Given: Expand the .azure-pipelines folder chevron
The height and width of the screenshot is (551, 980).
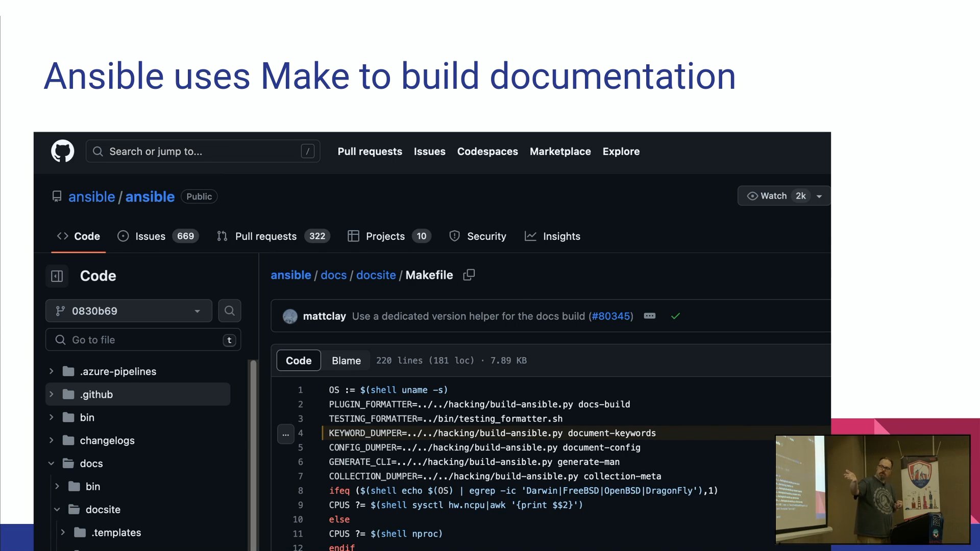Looking at the screenshot, I should [51, 371].
